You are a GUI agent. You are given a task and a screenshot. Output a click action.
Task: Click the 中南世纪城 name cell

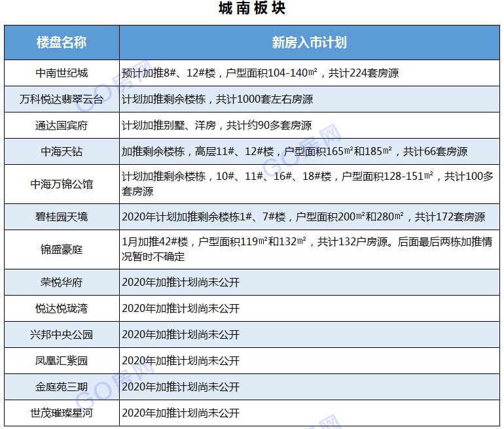(x=62, y=73)
